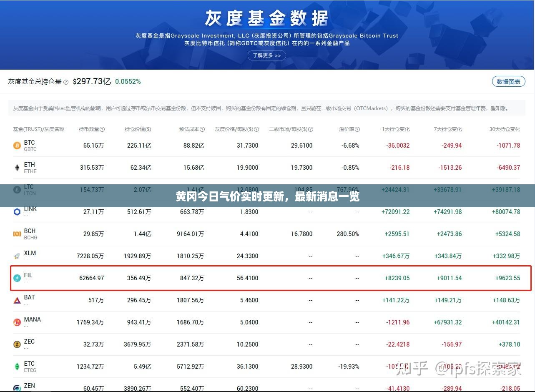Sort by 7天持仓变化 column header
Viewport: 535px width, 392px height.
pyautogui.click(x=448, y=129)
